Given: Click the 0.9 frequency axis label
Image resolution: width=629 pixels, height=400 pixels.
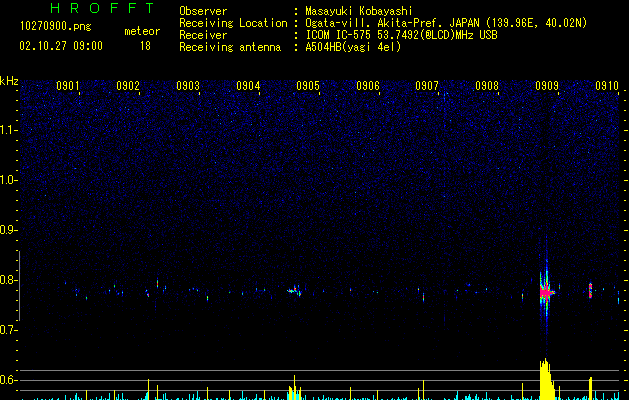Looking at the screenshot, I should (8, 230).
